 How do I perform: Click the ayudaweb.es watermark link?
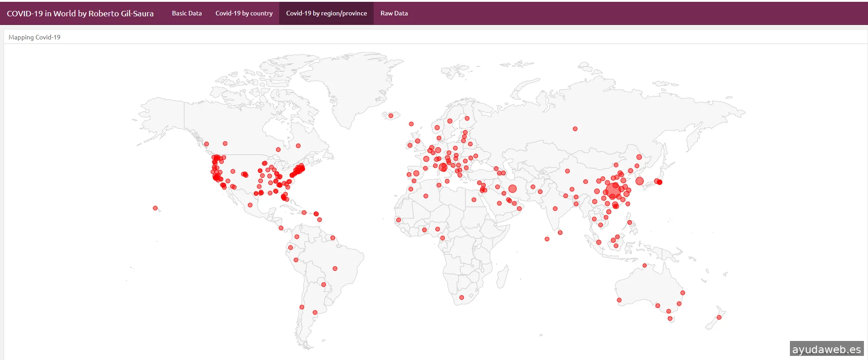pos(826,349)
